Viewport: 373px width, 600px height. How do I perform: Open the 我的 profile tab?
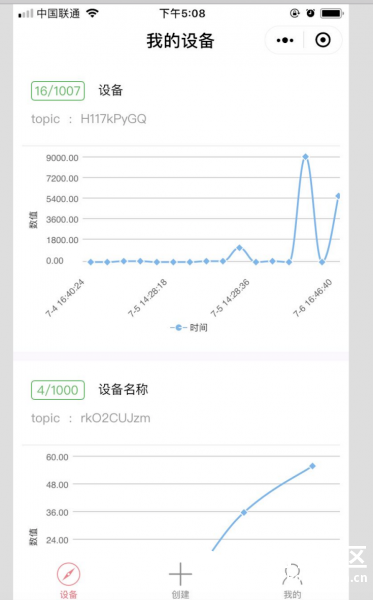coord(292,580)
